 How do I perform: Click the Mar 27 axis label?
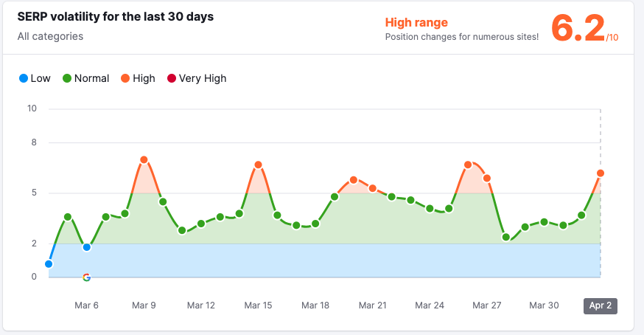487,305
